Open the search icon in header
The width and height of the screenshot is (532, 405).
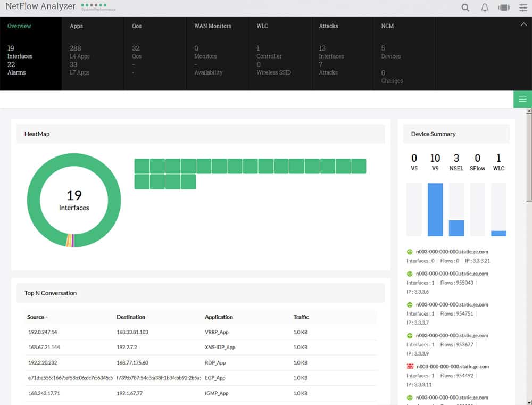tap(465, 7)
